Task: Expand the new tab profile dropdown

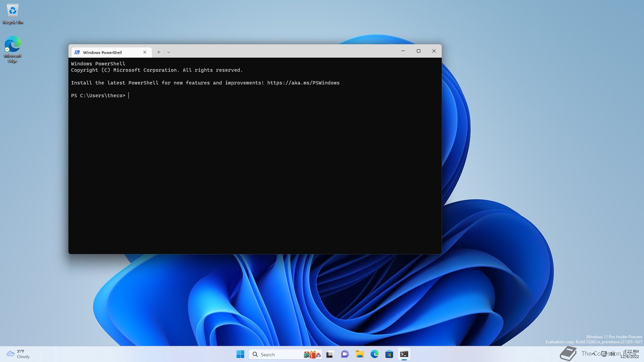Action: [x=169, y=52]
